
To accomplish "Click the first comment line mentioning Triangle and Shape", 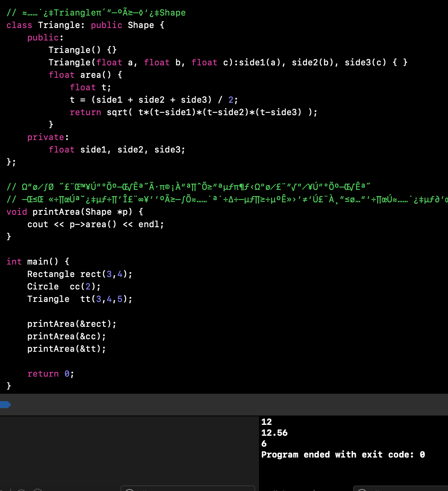I will (x=96, y=13).
